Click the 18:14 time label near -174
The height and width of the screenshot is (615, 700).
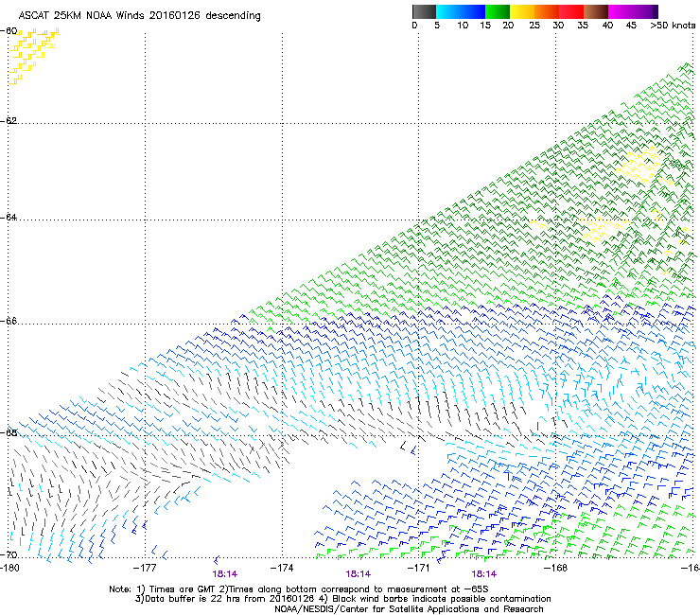[358, 574]
